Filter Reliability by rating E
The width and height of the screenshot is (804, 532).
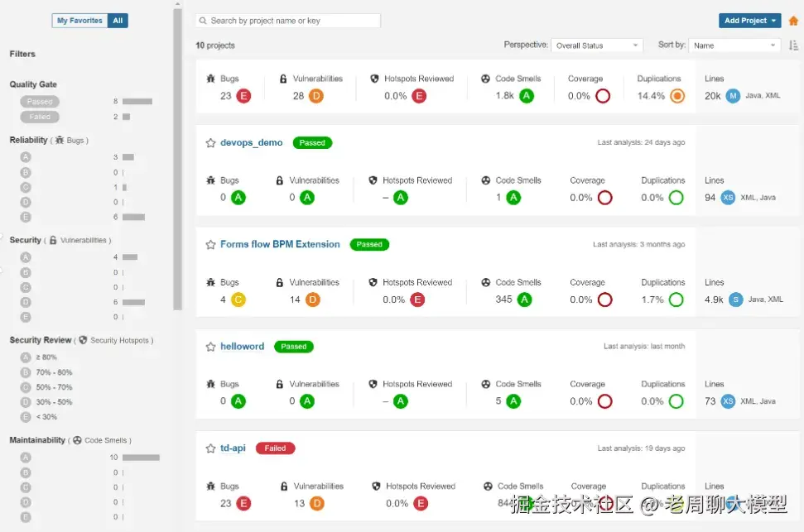coord(26,218)
